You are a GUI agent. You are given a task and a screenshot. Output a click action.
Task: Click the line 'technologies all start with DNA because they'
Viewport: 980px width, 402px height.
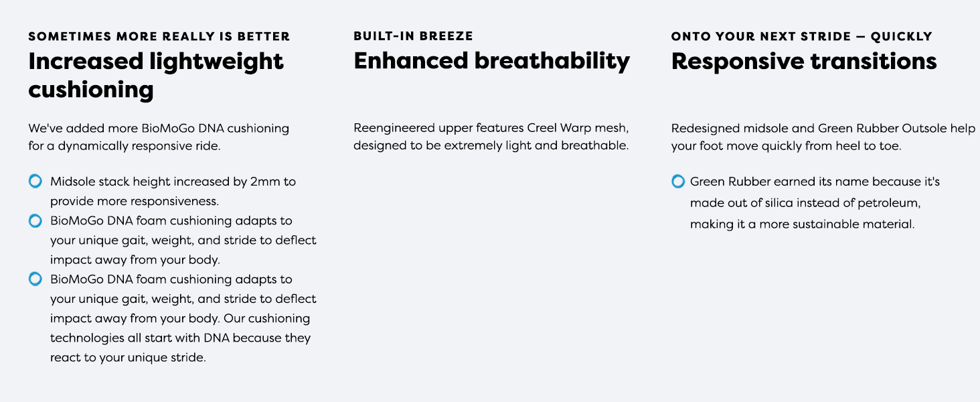tap(181, 338)
